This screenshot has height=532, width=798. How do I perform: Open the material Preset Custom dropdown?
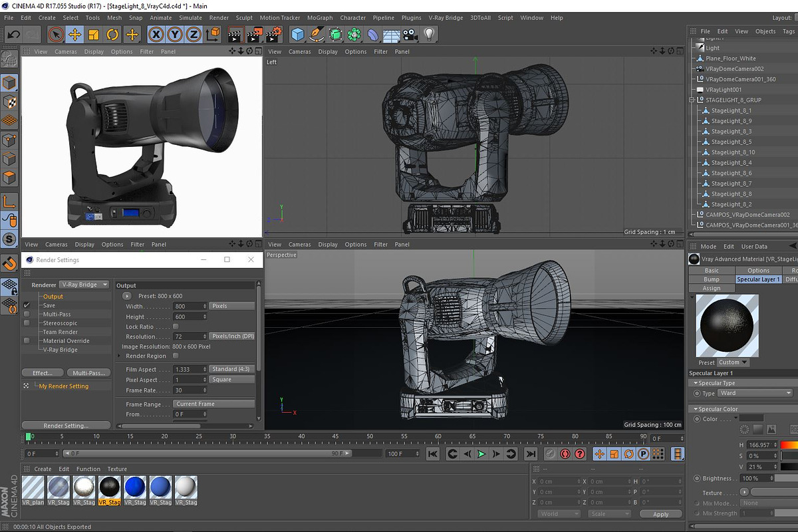click(733, 362)
